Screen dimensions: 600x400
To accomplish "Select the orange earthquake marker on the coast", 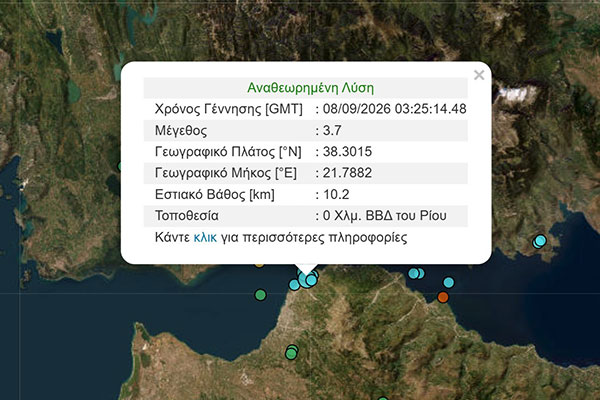I will click(x=443, y=297).
